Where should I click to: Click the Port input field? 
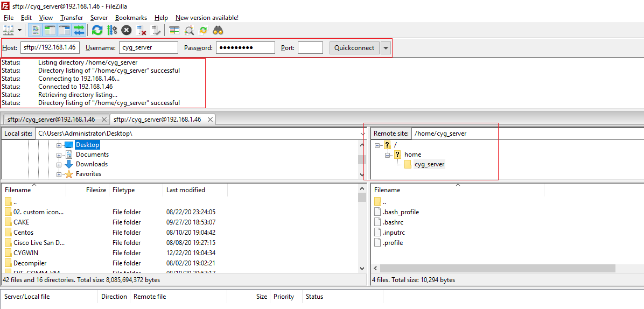click(x=310, y=47)
